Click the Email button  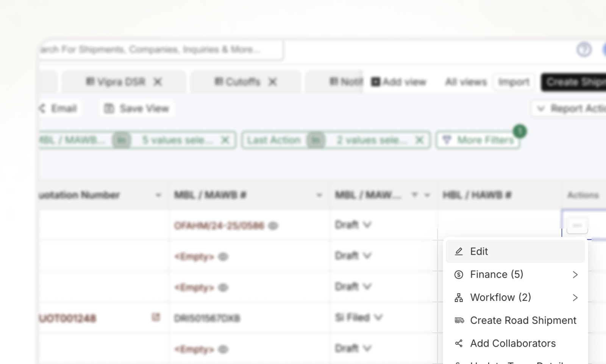point(59,109)
